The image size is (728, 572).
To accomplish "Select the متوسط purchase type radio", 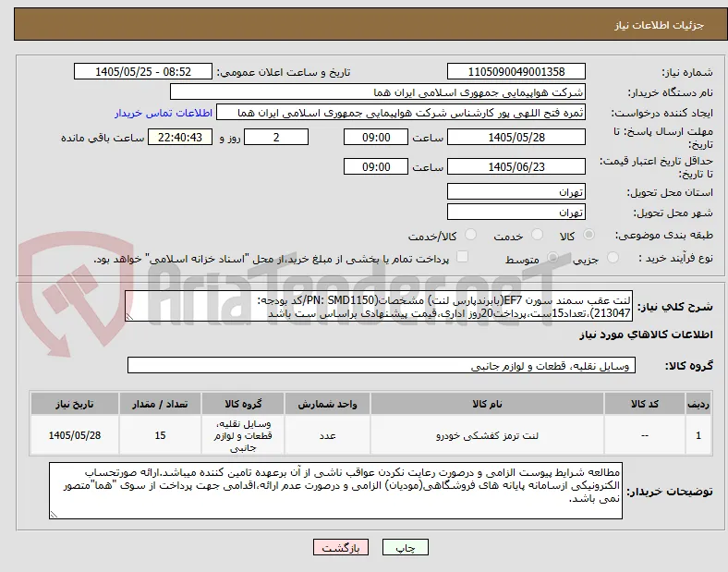I will pyautogui.click(x=552, y=257).
